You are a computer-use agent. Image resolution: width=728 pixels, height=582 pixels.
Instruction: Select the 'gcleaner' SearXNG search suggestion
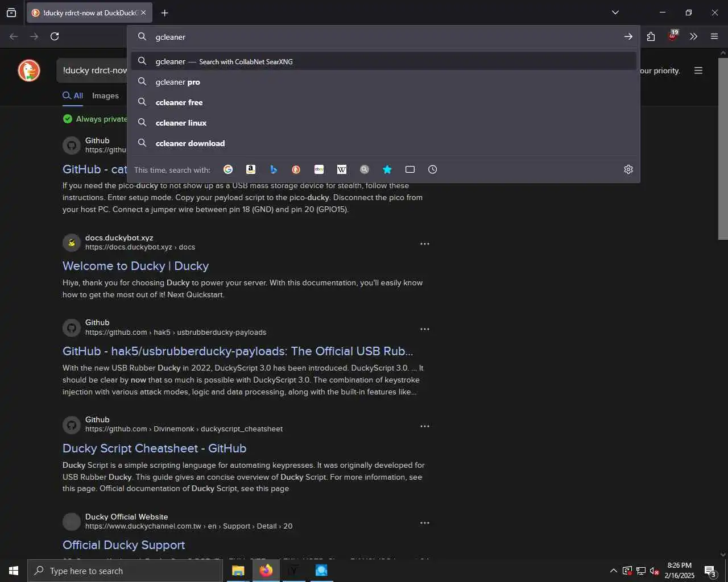383,61
